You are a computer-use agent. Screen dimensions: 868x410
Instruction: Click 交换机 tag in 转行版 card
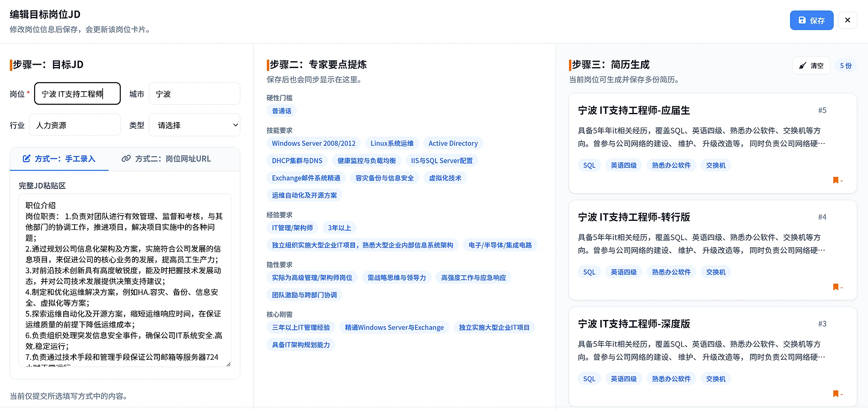point(716,272)
